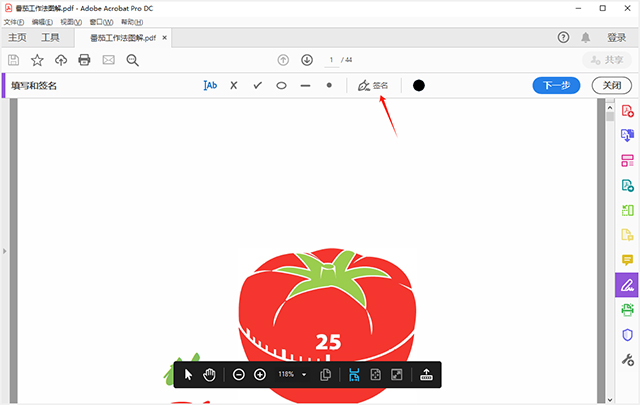Click the 共享 share button
Image resolution: width=640 pixels, height=405 pixels.
click(x=607, y=60)
